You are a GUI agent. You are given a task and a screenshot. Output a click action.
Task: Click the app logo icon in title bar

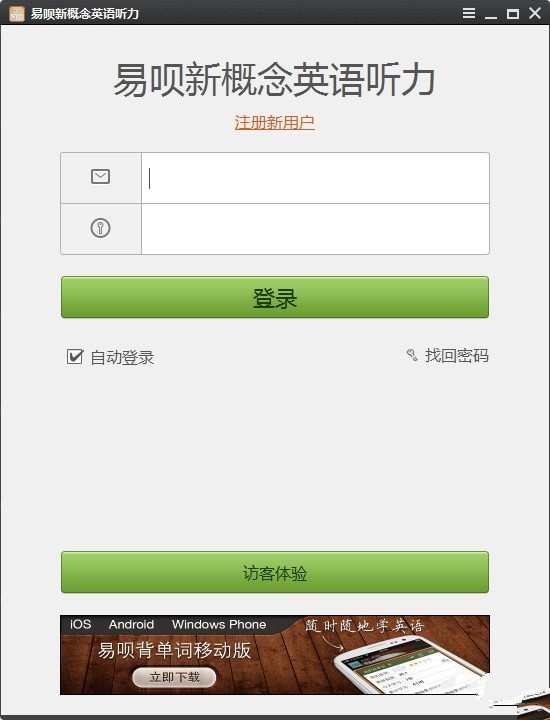pos(17,13)
